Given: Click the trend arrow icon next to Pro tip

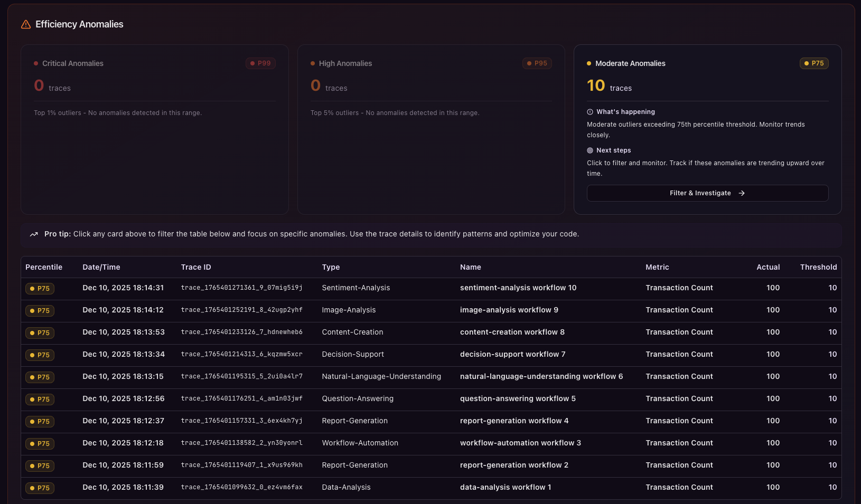Looking at the screenshot, I should (34, 234).
